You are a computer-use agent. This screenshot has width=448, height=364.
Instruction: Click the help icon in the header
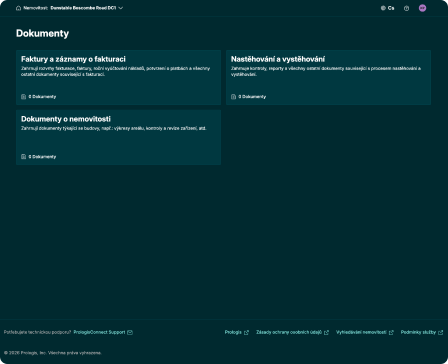(406, 8)
